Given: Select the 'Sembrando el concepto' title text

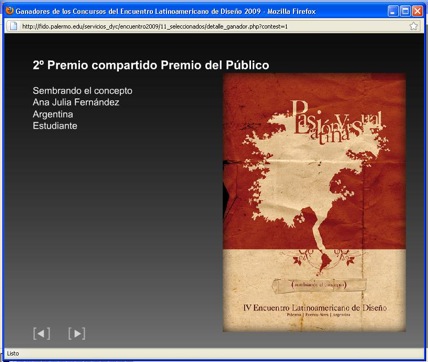Looking at the screenshot, I should tap(82, 91).
